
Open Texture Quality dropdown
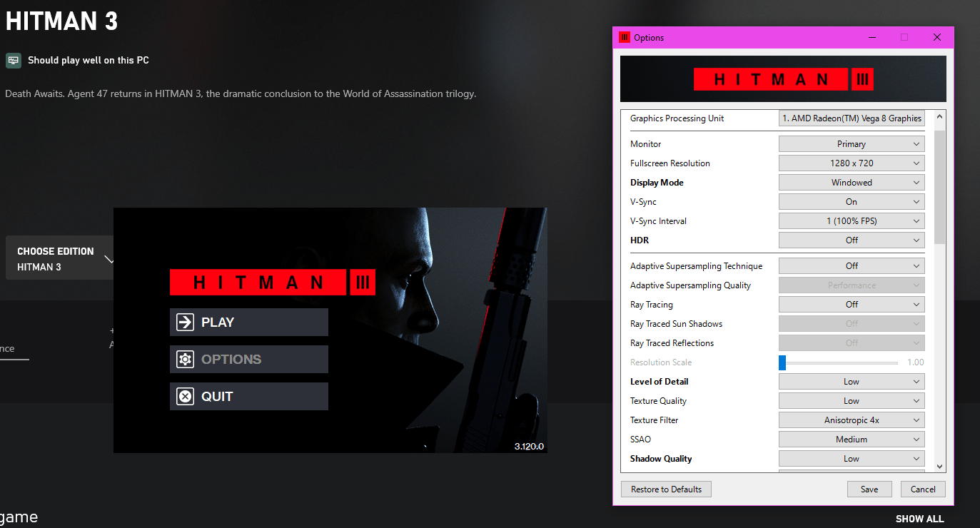pos(852,401)
